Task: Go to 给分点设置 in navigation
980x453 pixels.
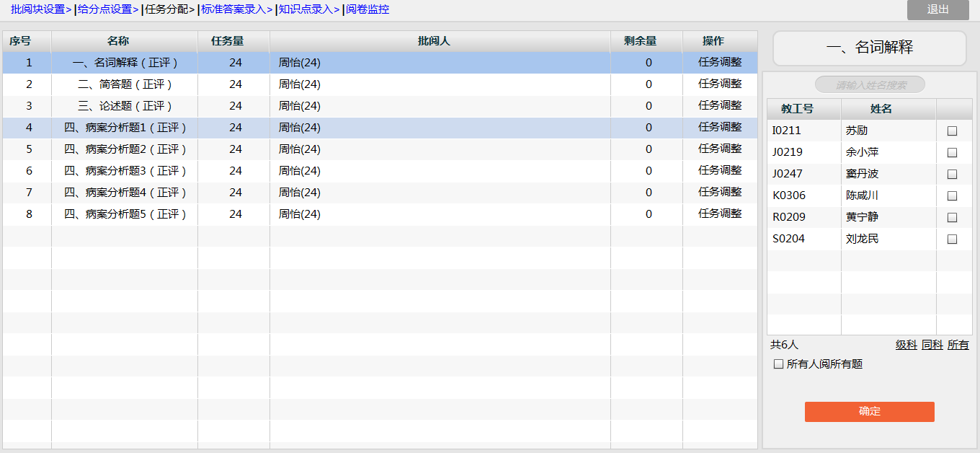Action: (x=107, y=9)
